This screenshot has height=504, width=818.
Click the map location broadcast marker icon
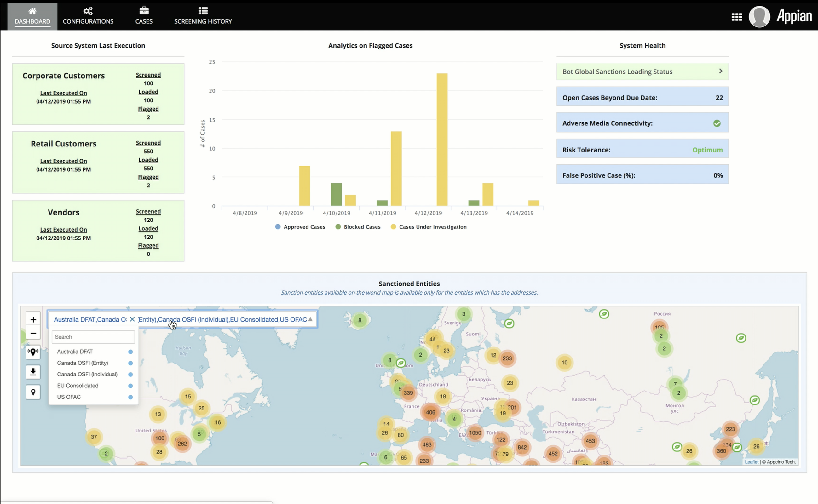[x=33, y=352]
